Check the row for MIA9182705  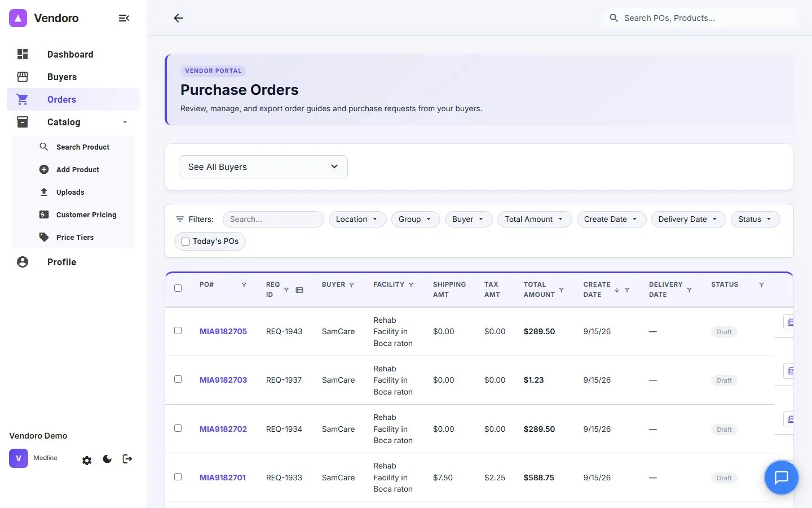pyautogui.click(x=178, y=331)
